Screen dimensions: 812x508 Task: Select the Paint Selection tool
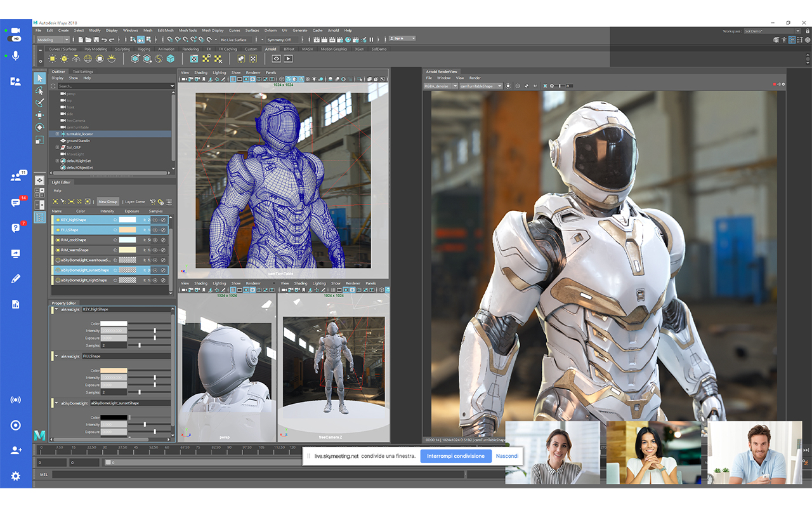[x=39, y=103]
